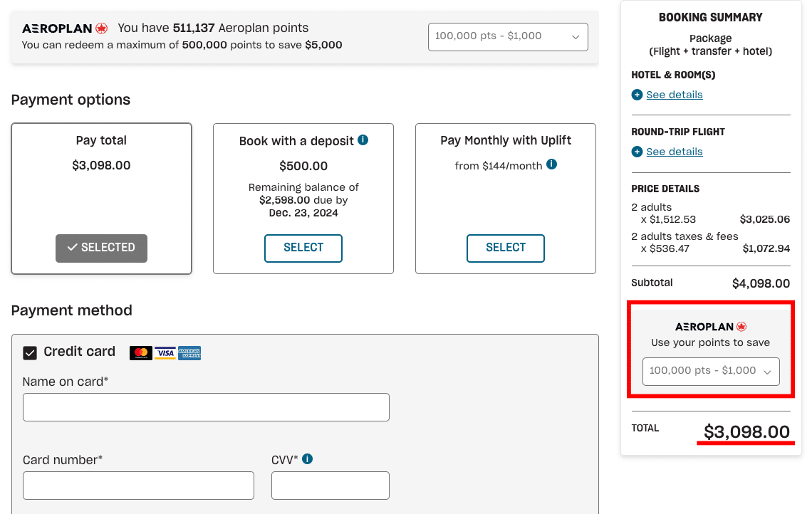Open hotel See details link
The height and width of the screenshot is (514, 812).
click(675, 95)
